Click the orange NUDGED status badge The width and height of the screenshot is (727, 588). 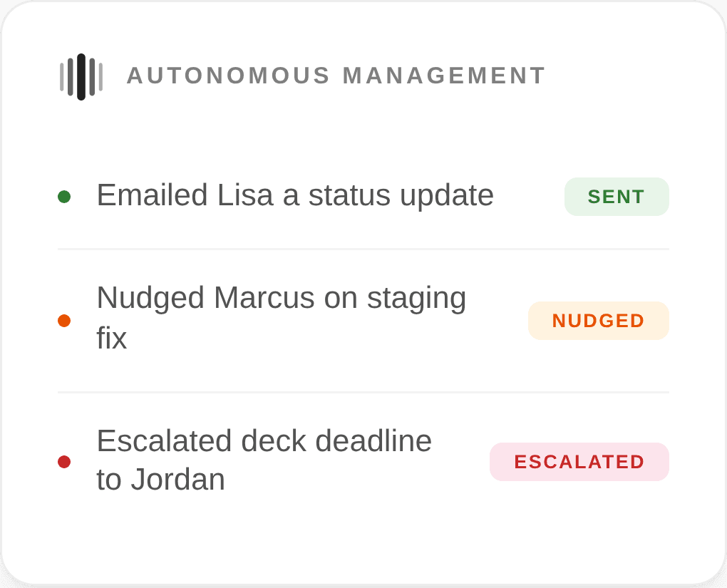tap(598, 321)
